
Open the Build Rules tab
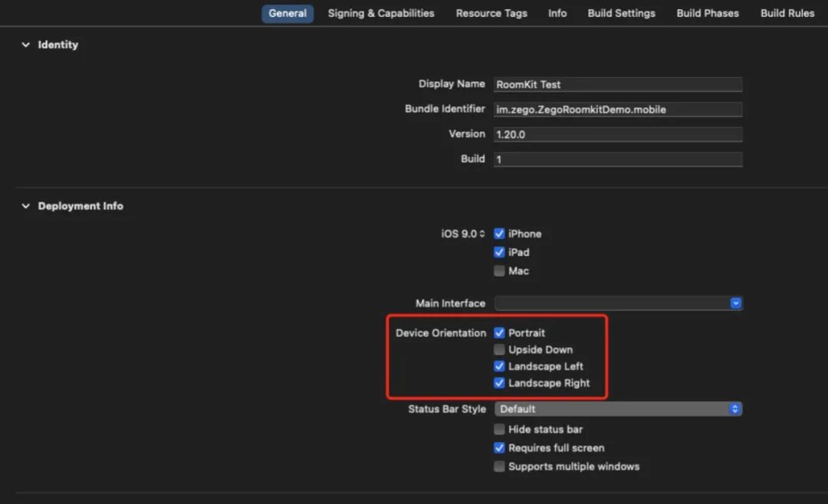click(x=787, y=13)
